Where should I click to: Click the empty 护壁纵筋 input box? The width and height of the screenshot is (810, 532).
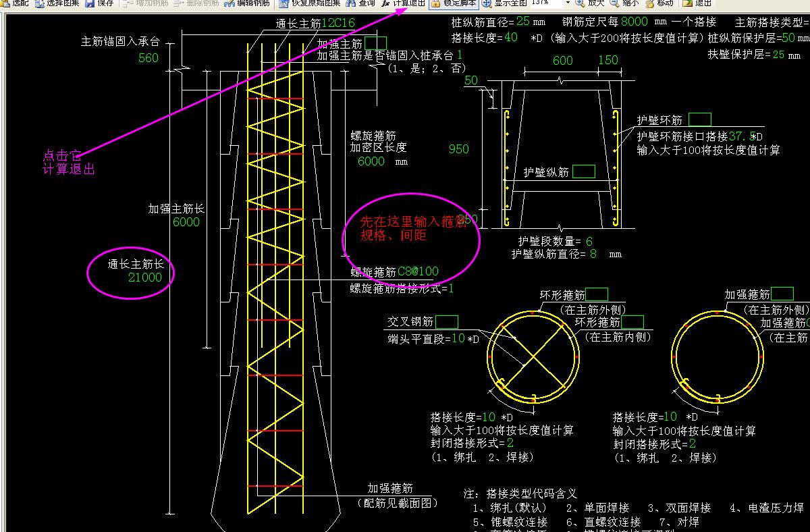(584, 171)
